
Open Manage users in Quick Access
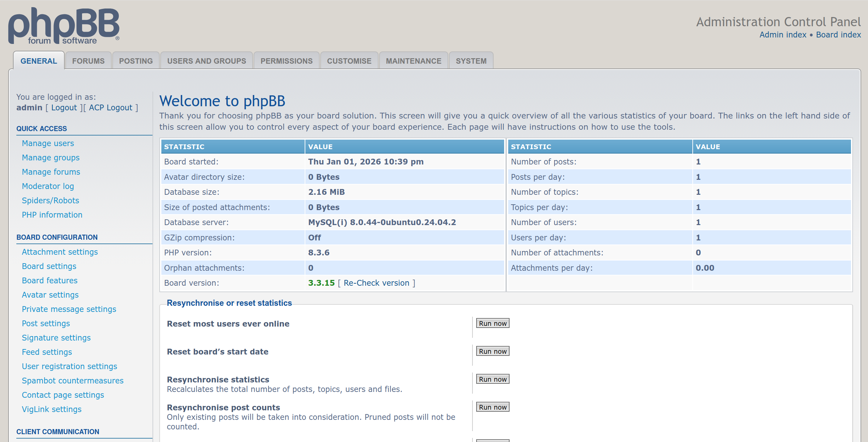point(48,143)
